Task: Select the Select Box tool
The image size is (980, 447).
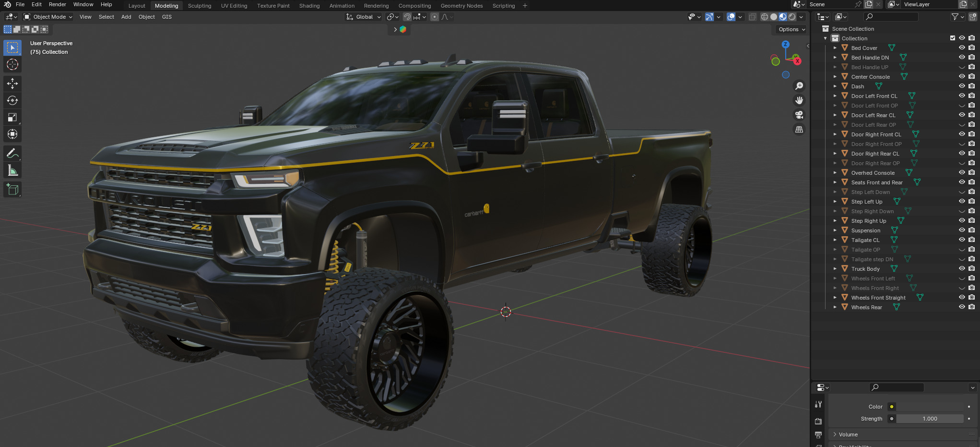Action: [x=12, y=48]
